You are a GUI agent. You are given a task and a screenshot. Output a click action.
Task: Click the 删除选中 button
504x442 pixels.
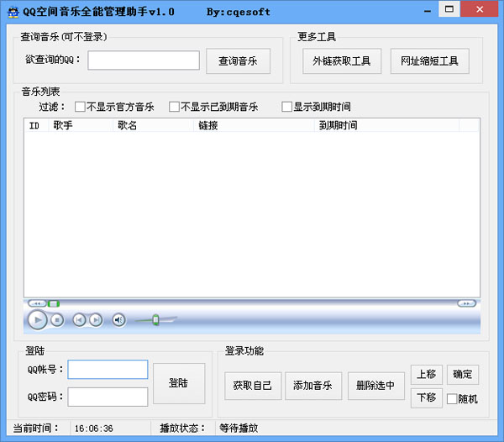coord(375,386)
